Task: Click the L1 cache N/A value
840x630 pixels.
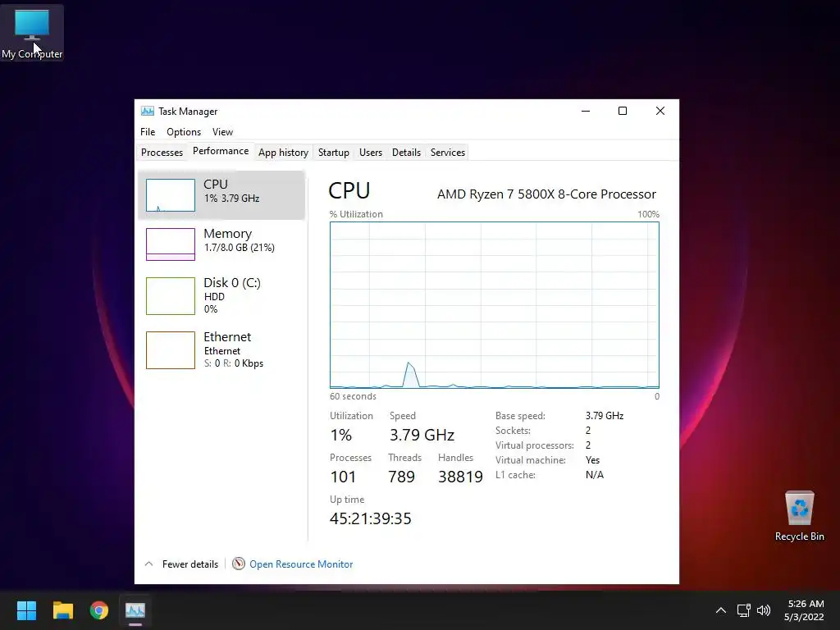Action: coord(595,475)
